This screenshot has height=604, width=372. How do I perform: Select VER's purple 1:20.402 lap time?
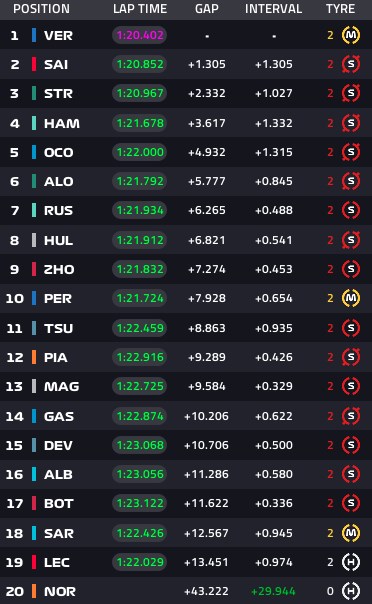click(x=140, y=35)
